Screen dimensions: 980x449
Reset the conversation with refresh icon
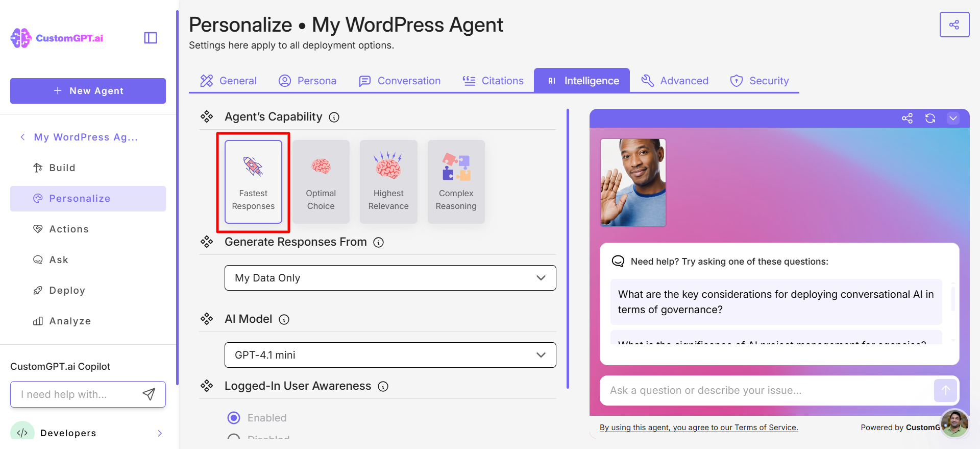point(930,119)
